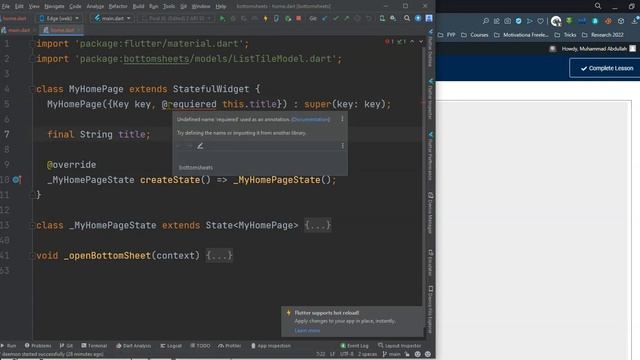The image size is (640, 360).
Task: Expand collapsed _MyHomePageState class body
Action: pyautogui.click(x=318, y=225)
